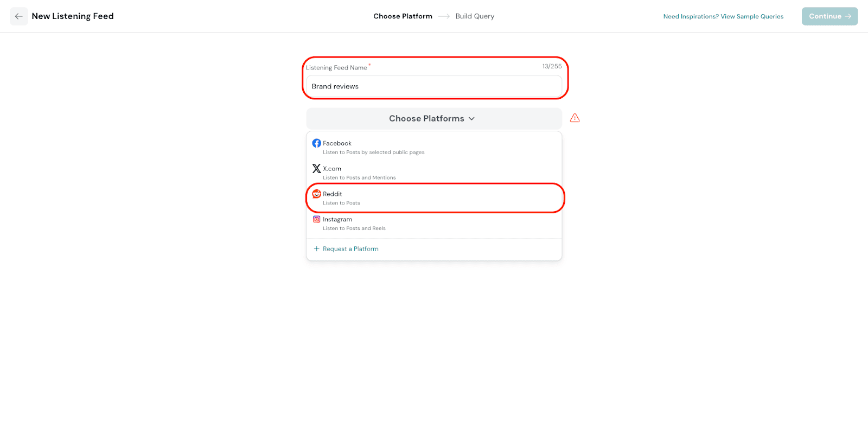Select the Reddit platform label
Image resolution: width=868 pixels, height=433 pixels.
click(333, 194)
